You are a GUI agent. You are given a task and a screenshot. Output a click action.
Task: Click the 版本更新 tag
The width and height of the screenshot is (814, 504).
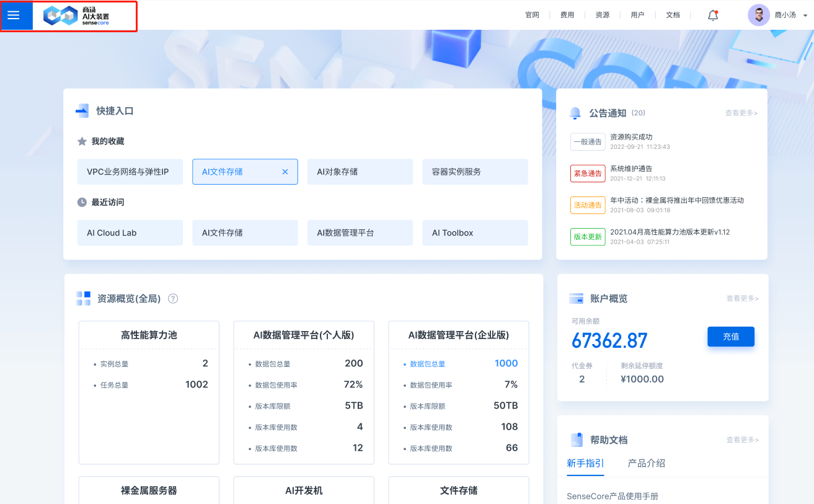(588, 237)
